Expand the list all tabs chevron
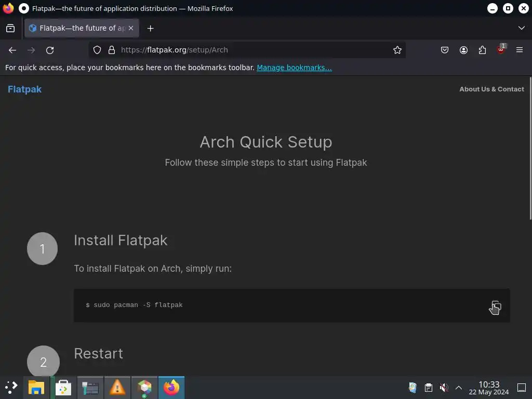The image size is (532, 399). pos(522,28)
